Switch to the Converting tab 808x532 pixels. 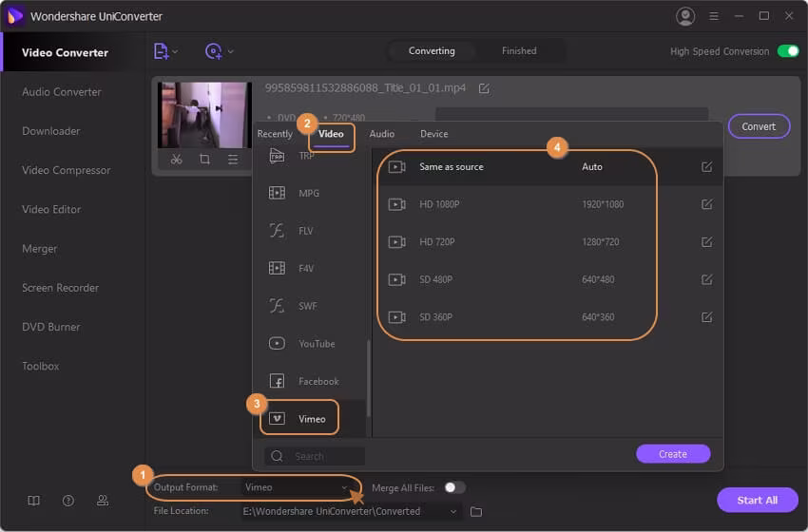pos(432,51)
